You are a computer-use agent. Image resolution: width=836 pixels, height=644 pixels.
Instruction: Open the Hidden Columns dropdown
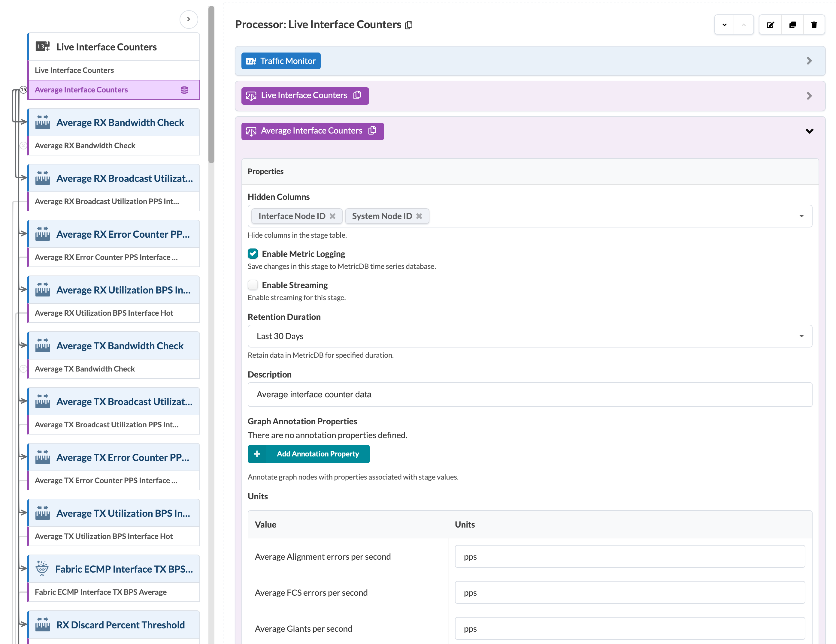pos(801,216)
